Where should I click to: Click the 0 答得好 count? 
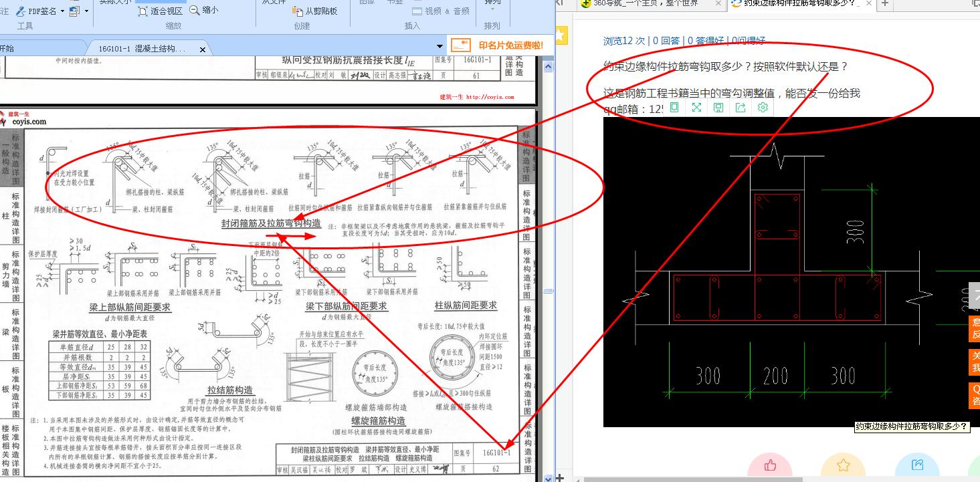(x=706, y=41)
